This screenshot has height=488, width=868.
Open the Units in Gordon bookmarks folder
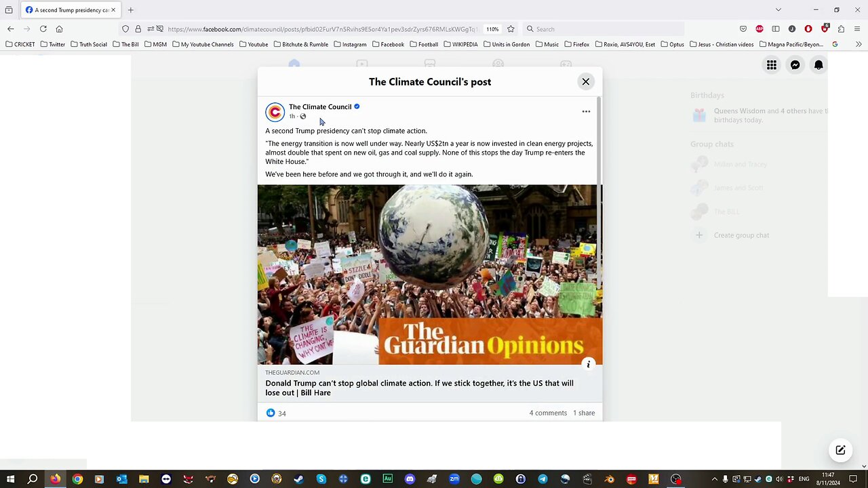(x=507, y=45)
